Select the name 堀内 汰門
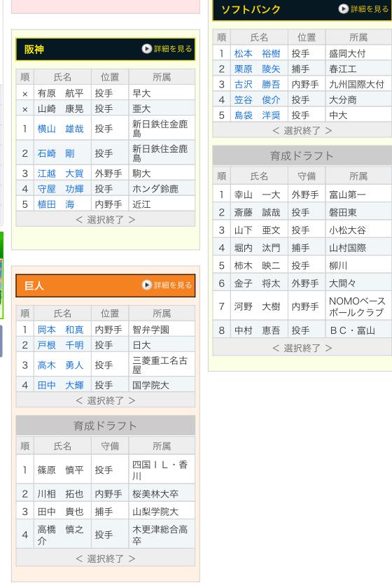This screenshot has width=392, height=583. [257, 248]
